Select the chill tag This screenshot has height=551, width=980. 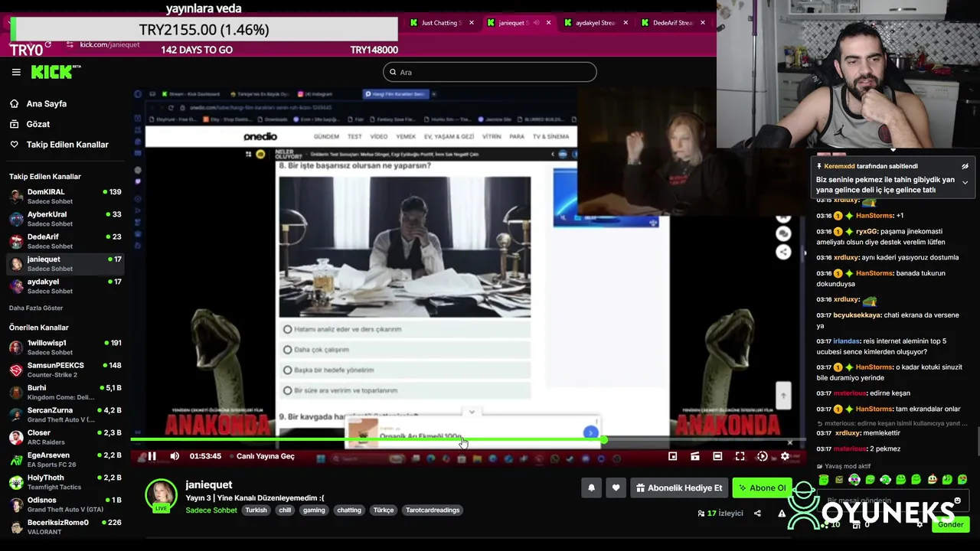285,510
